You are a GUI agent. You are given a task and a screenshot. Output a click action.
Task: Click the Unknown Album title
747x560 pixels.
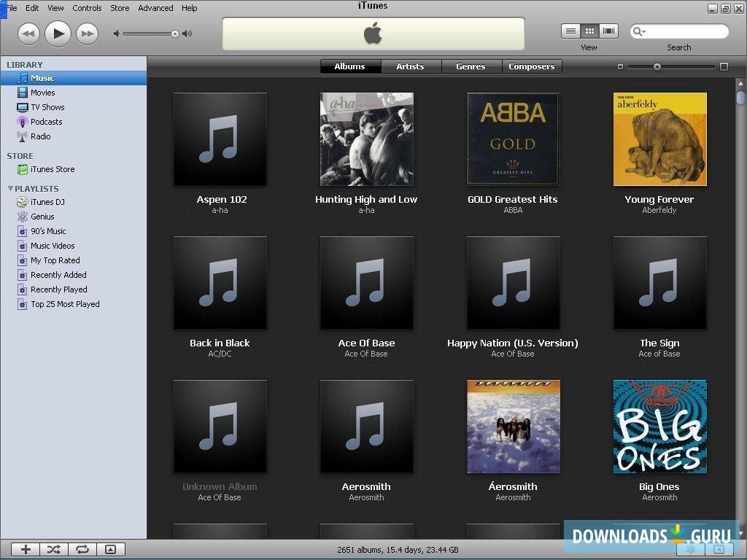220,487
